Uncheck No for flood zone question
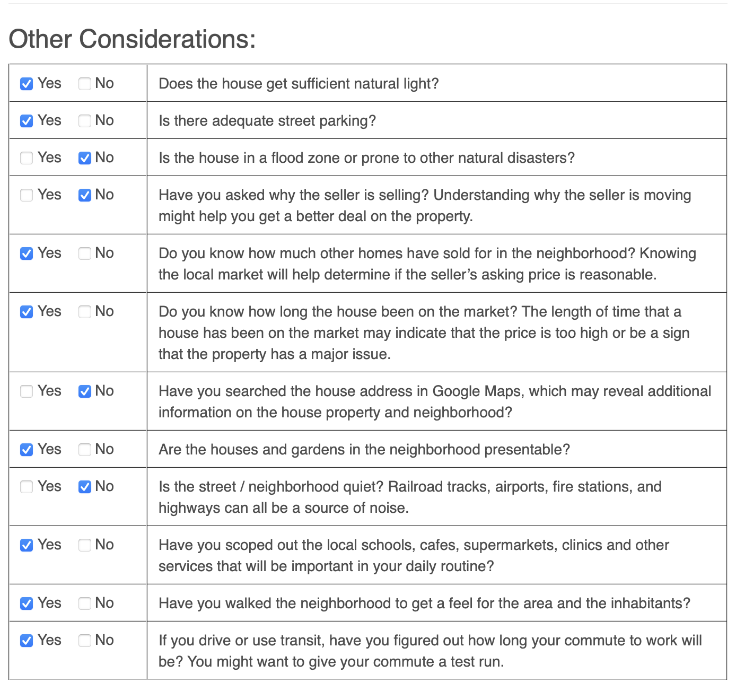The width and height of the screenshot is (736, 700). coord(85,158)
